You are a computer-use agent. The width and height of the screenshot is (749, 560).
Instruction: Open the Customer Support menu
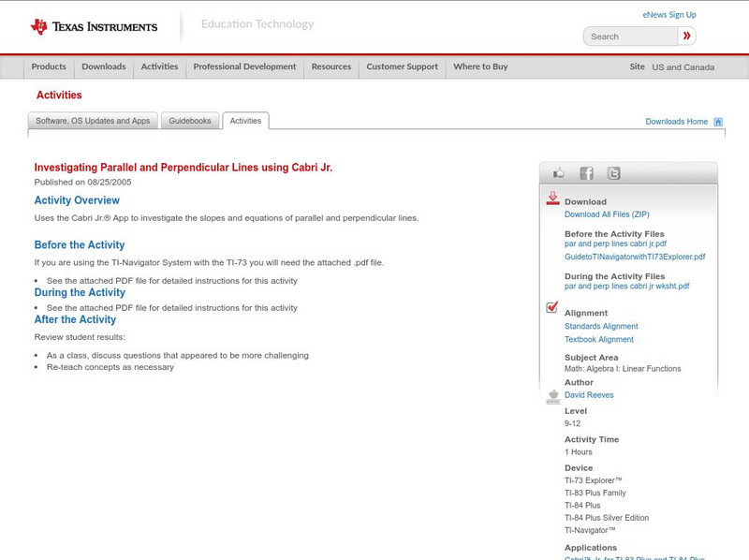(403, 66)
